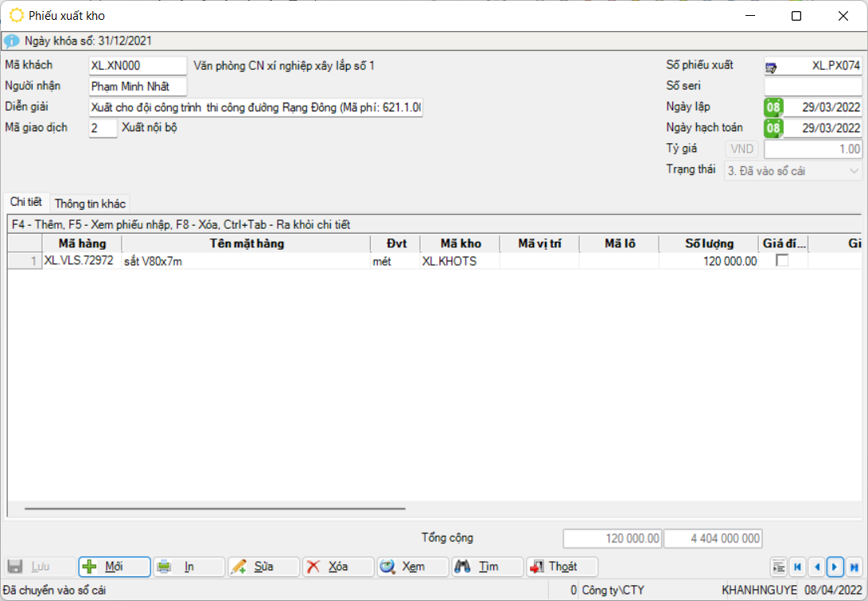The width and height of the screenshot is (868, 601).
Task: Switch to the Chi tiết tab
Action: (x=25, y=202)
